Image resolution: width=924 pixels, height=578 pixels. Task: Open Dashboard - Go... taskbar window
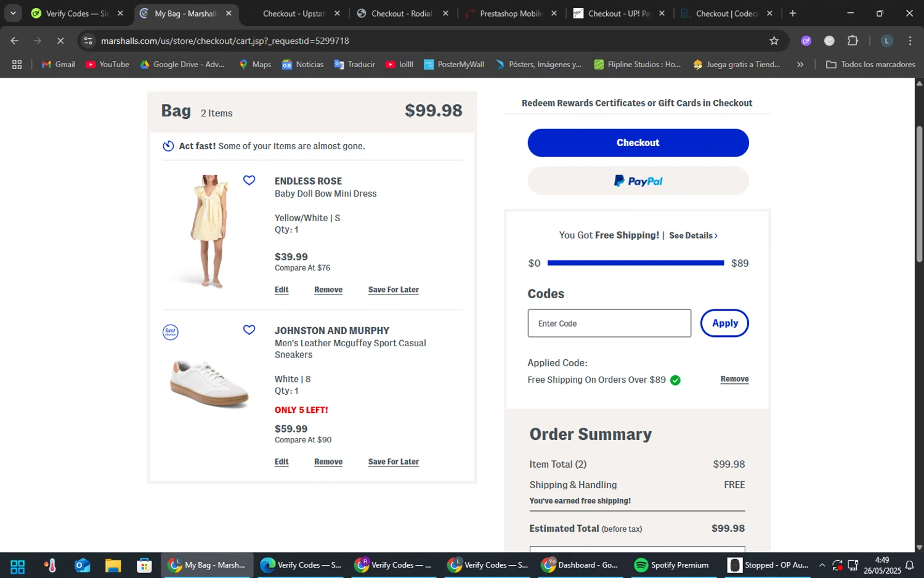(x=580, y=565)
